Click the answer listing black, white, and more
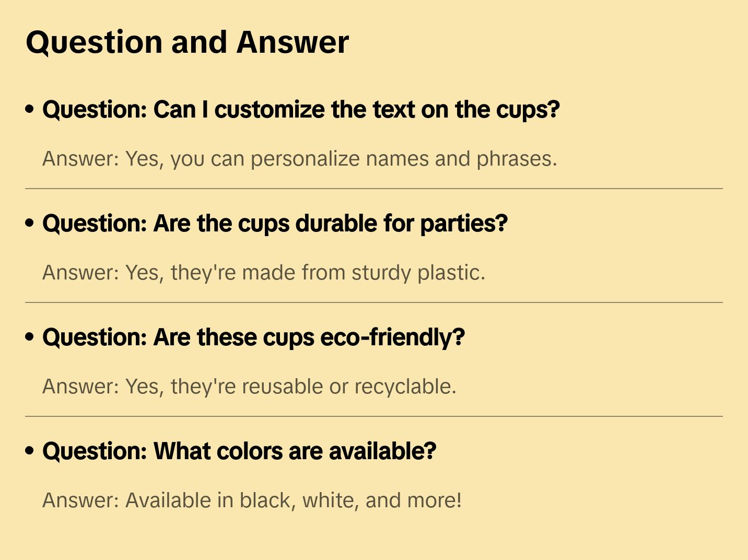 click(x=252, y=500)
